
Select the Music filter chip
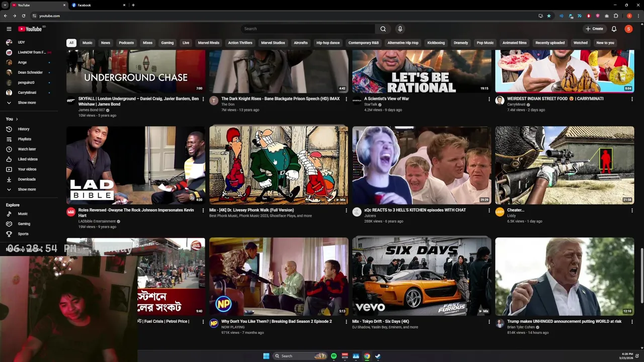[88, 43]
